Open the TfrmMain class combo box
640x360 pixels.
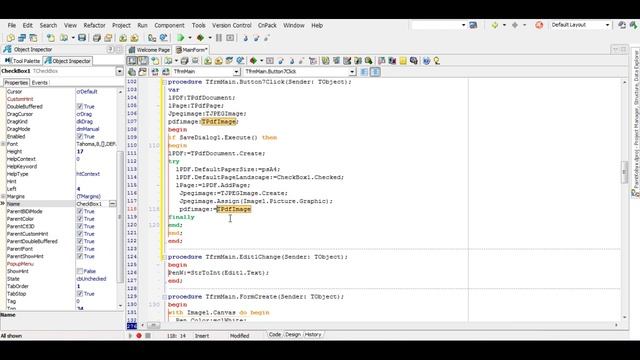click(x=236, y=72)
